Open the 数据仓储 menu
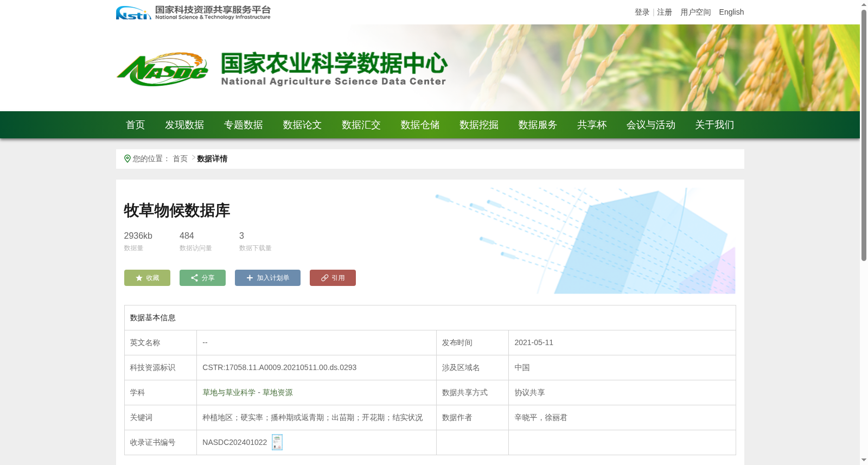The width and height of the screenshot is (868, 465). pos(420,125)
